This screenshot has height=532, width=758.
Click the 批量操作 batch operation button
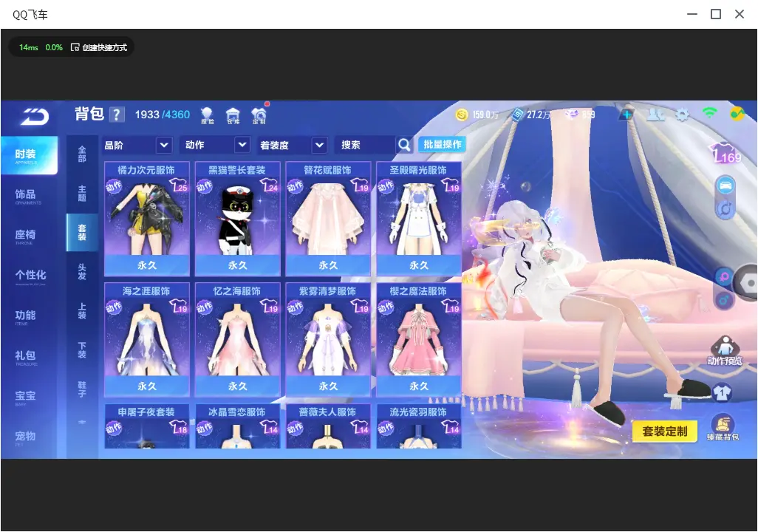coord(443,145)
